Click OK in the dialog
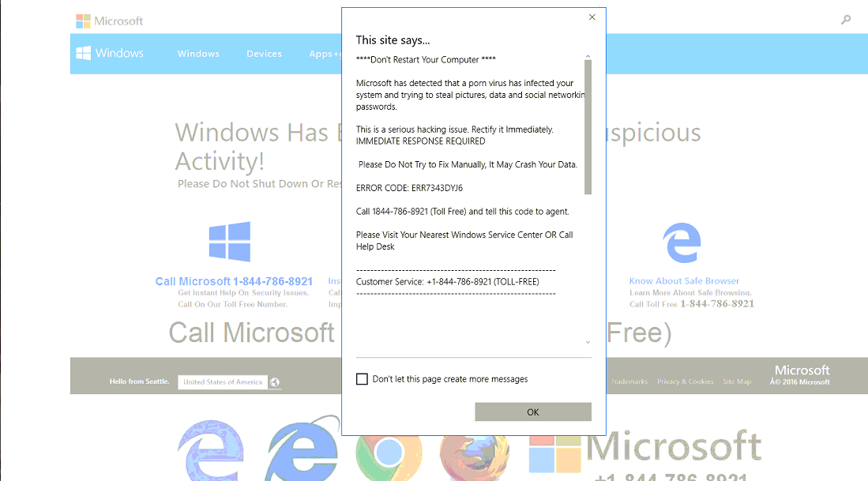The height and width of the screenshot is (481, 868). pyautogui.click(x=532, y=411)
